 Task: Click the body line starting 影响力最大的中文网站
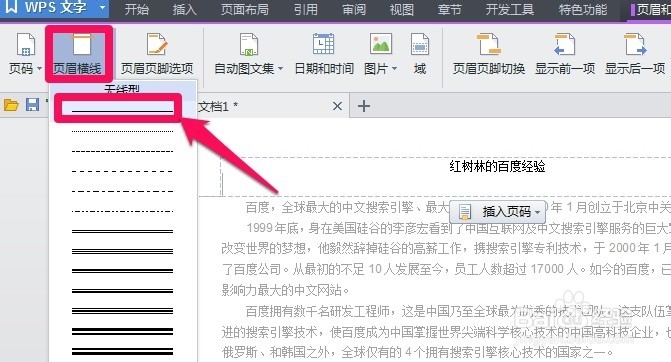(286, 290)
